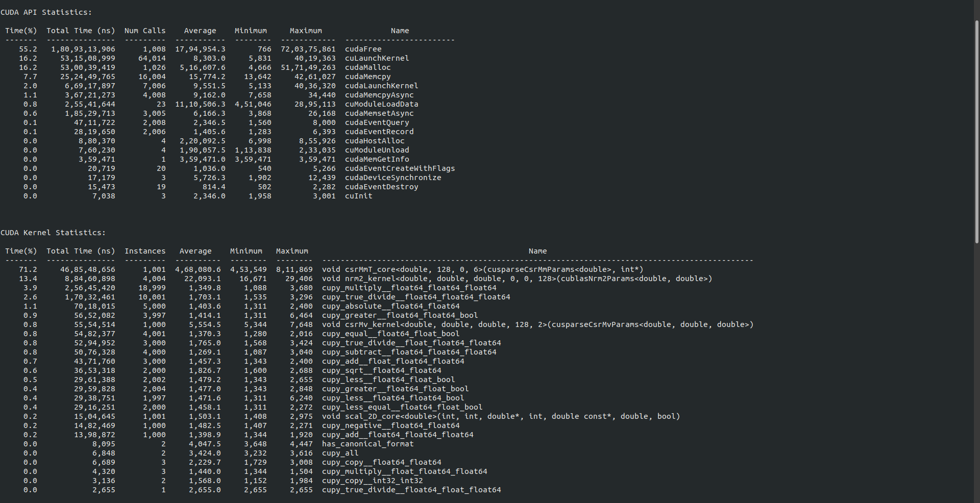980x503 pixels.
Task: Click cupy_greater__float64_float64_bool kernel name
Action: tap(400, 315)
